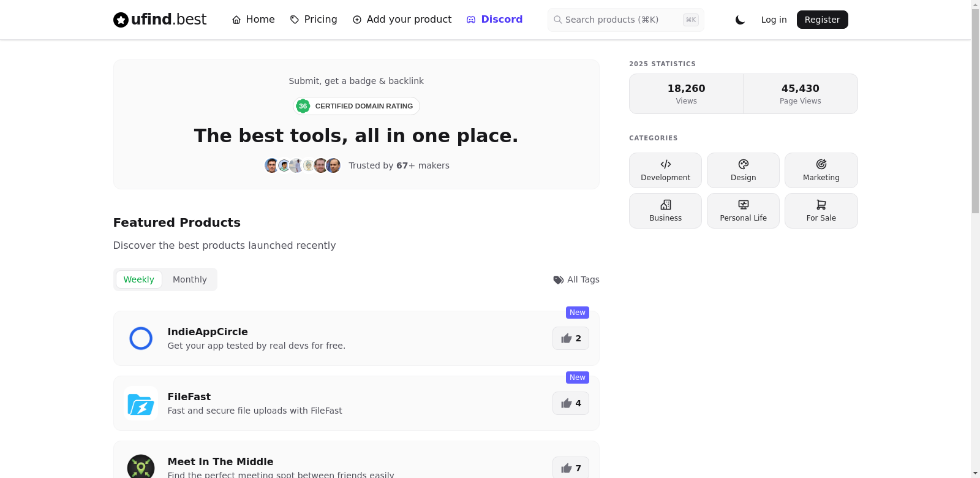Viewport: 980px width, 478px height.
Task: Toggle dark mode with the moon icon
Action: coord(740,20)
